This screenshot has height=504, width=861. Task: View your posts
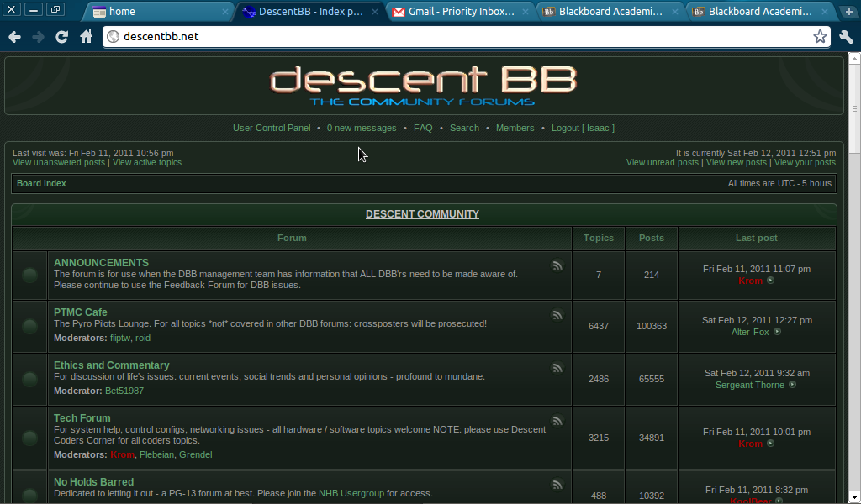[805, 162]
